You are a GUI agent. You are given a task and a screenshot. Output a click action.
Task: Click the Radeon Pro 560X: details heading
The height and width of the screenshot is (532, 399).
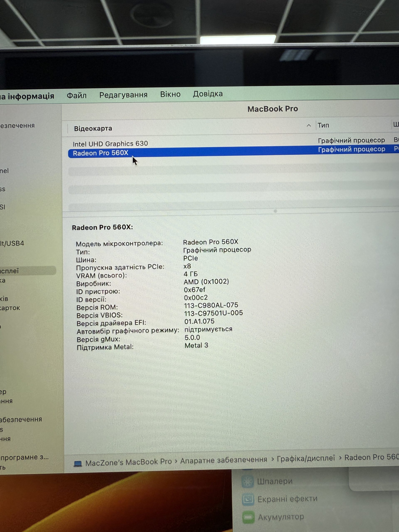102,227
